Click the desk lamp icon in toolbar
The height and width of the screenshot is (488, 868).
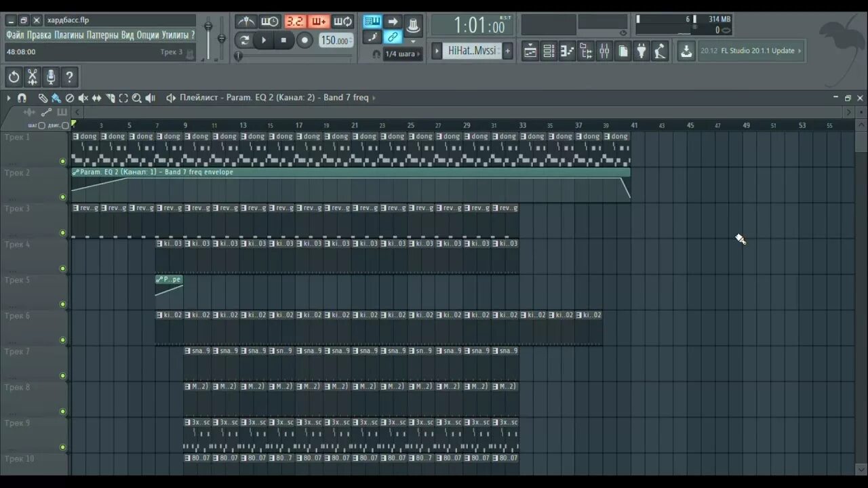click(660, 51)
